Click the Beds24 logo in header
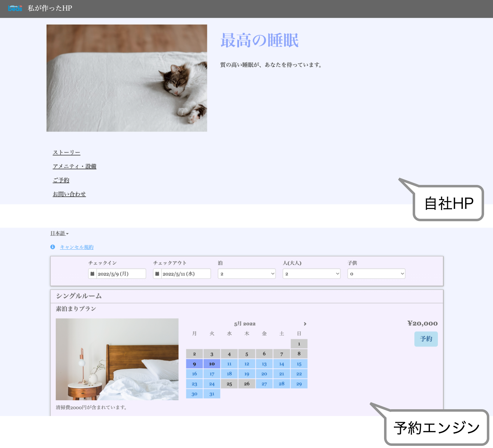 coord(15,8)
